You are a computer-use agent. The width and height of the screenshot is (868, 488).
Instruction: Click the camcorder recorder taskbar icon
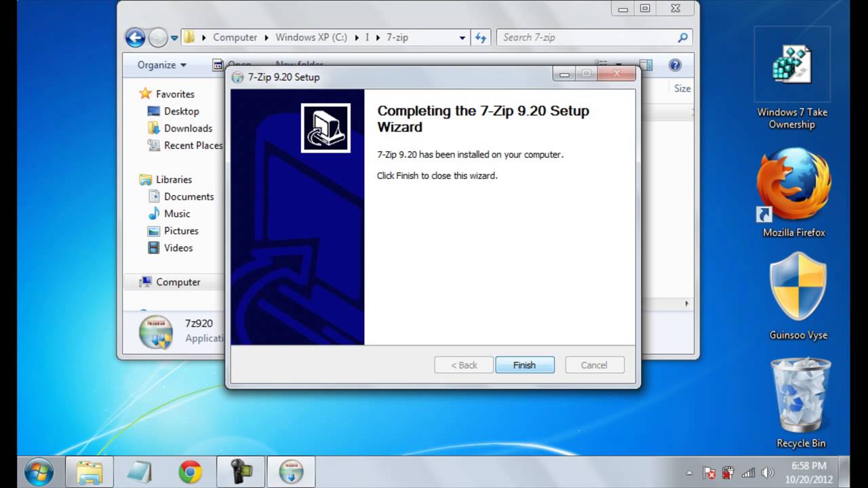pyautogui.click(x=241, y=472)
